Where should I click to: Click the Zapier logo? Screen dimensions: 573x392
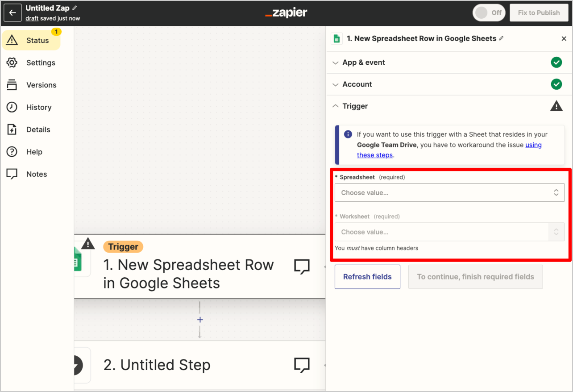(286, 13)
